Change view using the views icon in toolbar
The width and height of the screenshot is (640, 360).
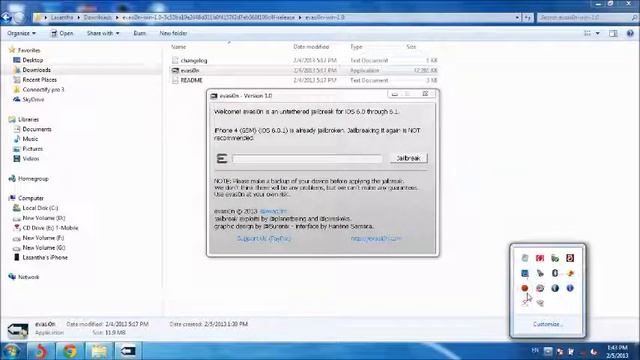point(587,33)
